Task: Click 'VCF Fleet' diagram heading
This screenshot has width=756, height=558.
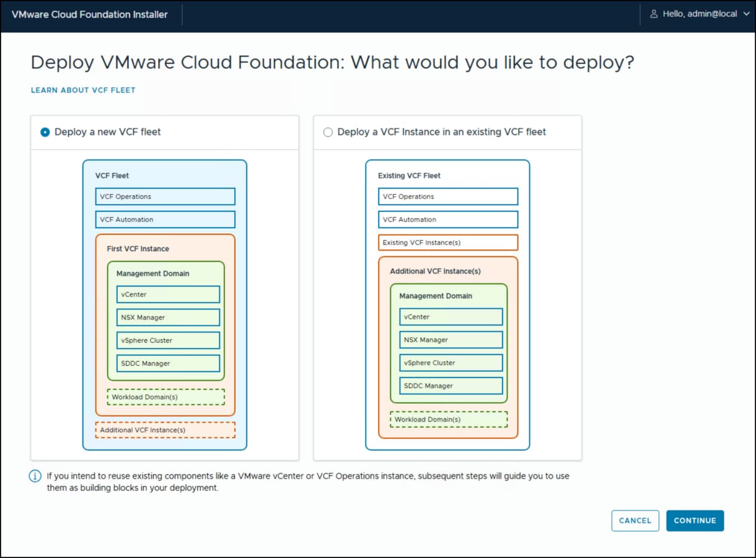Action: 112,175
